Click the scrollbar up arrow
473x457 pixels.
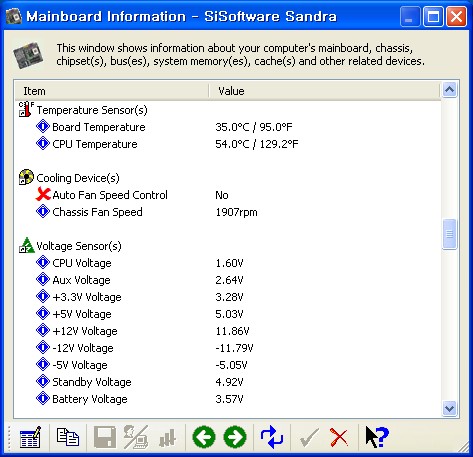coord(450,89)
